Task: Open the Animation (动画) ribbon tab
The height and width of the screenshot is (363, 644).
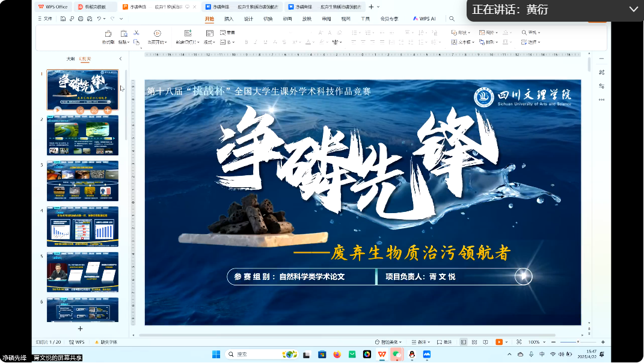Action: (x=287, y=19)
